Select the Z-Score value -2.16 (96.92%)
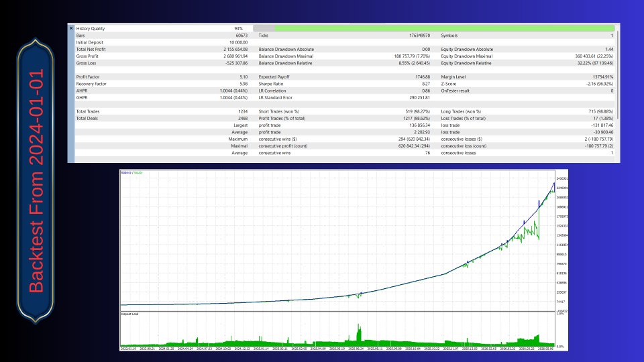The image size is (644, 362). pos(600,84)
